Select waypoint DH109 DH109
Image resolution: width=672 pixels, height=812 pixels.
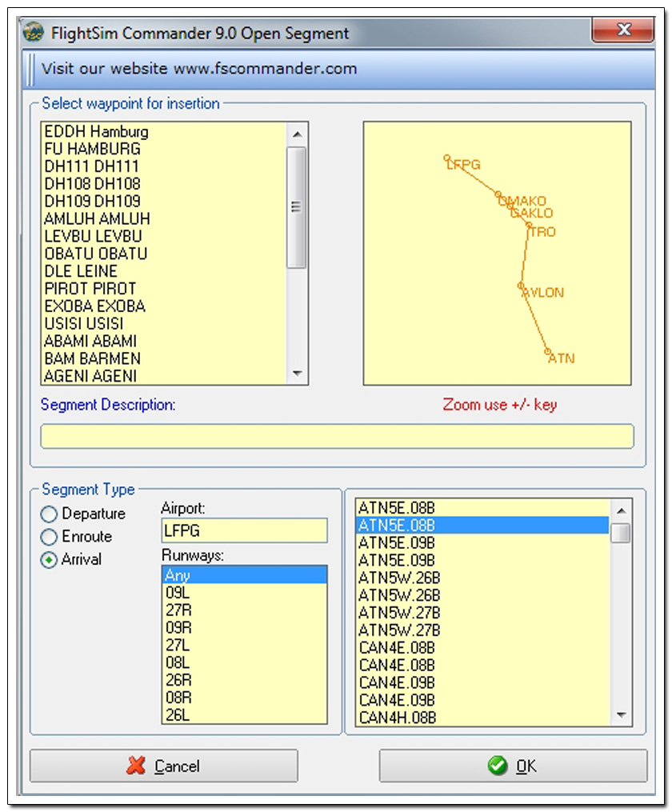(x=163, y=202)
